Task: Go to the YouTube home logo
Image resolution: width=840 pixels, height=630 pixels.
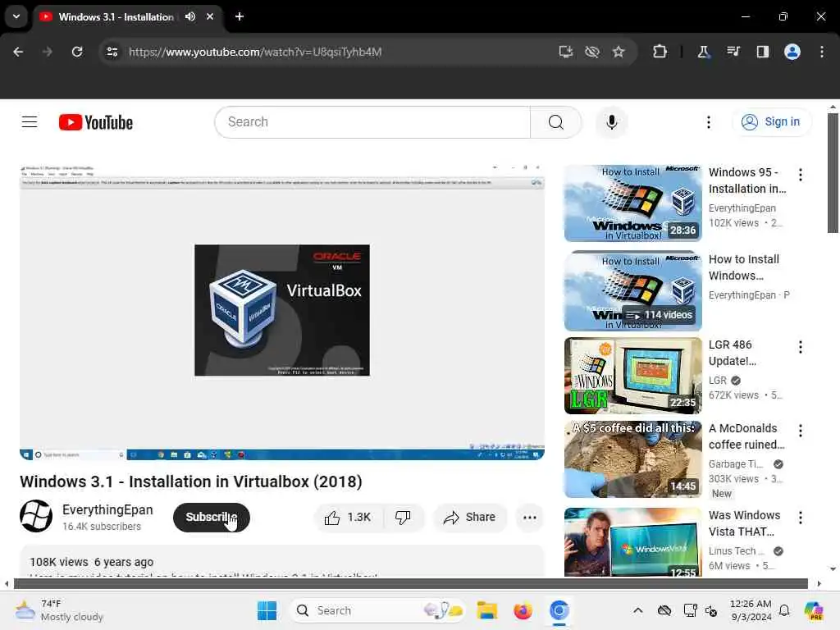Action: (96, 122)
